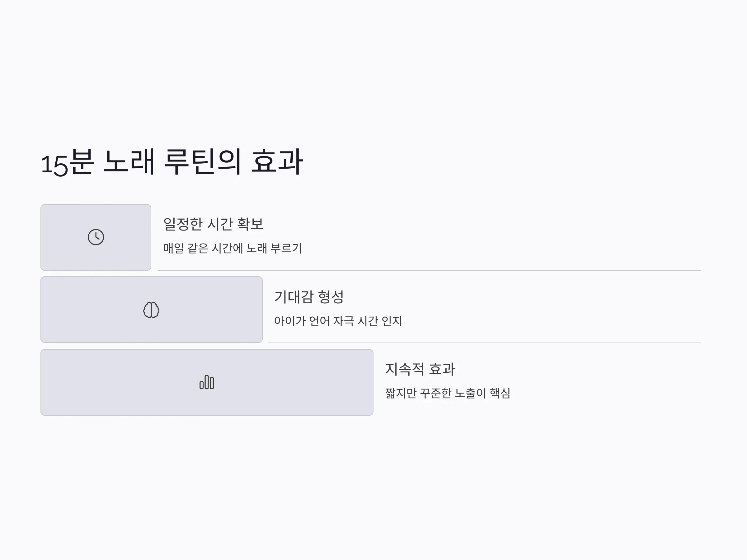Click the '15분' at start of title
The height and width of the screenshot is (560, 747).
[x=67, y=162]
